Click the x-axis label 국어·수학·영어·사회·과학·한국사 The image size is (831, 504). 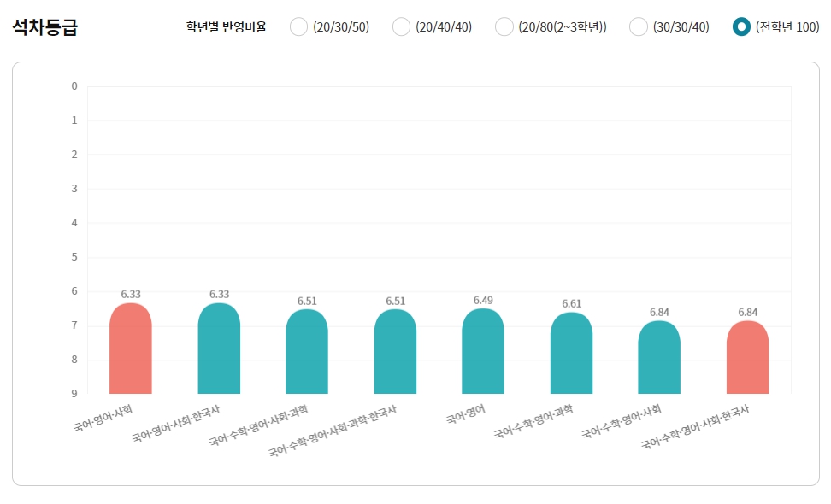click(333, 431)
